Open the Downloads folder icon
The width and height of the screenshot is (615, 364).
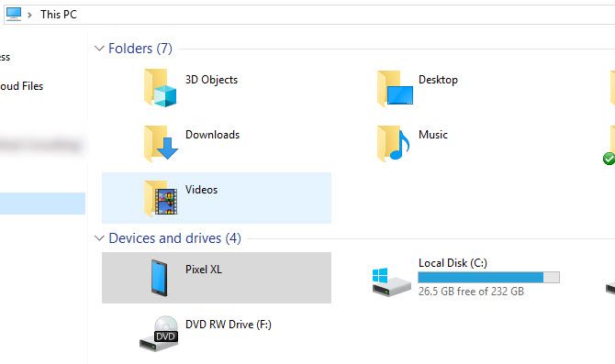[x=161, y=143]
